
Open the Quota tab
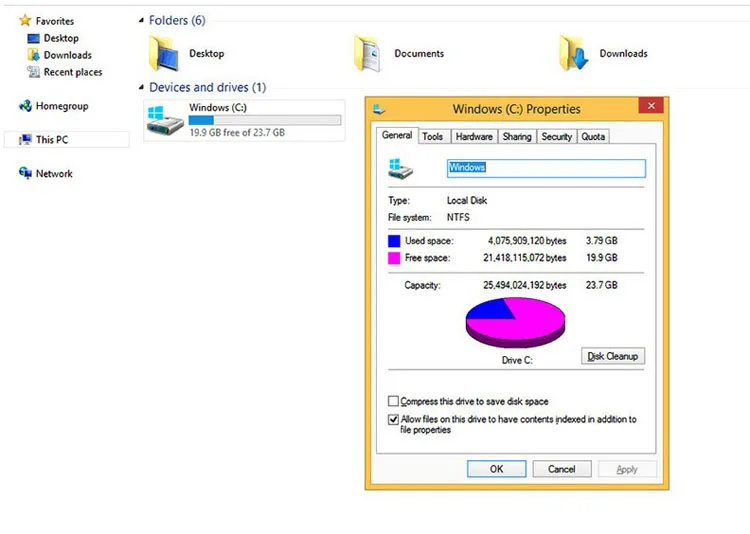tap(593, 136)
